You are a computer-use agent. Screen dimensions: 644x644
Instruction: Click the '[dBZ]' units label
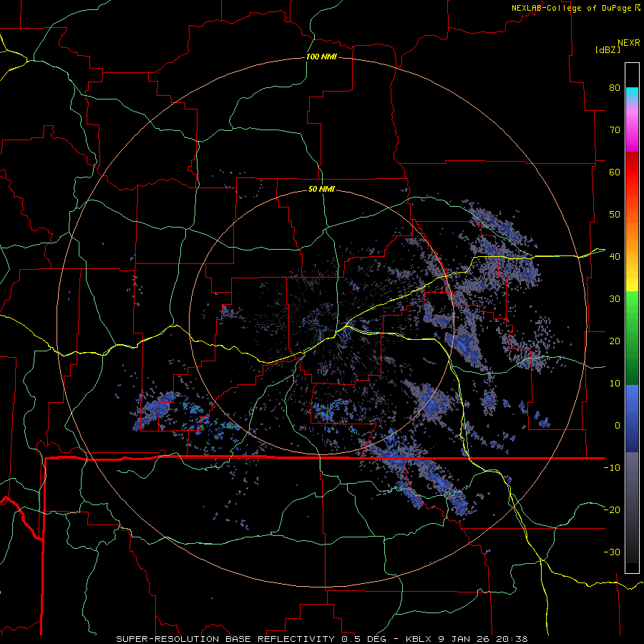click(x=608, y=49)
